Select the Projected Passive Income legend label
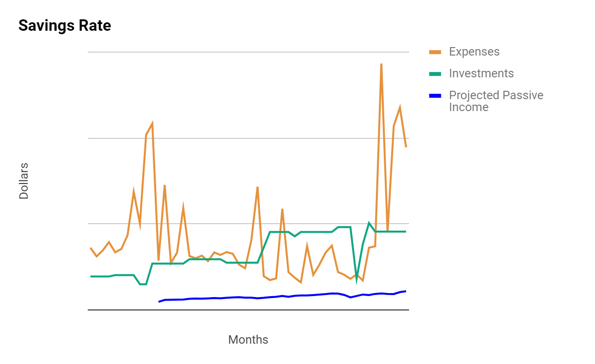Viewport: 595px width, 364px height. (x=496, y=101)
